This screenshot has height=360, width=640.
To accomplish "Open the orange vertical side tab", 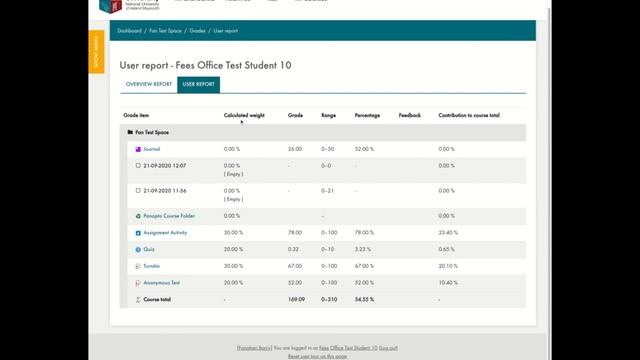I will (x=96, y=52).
